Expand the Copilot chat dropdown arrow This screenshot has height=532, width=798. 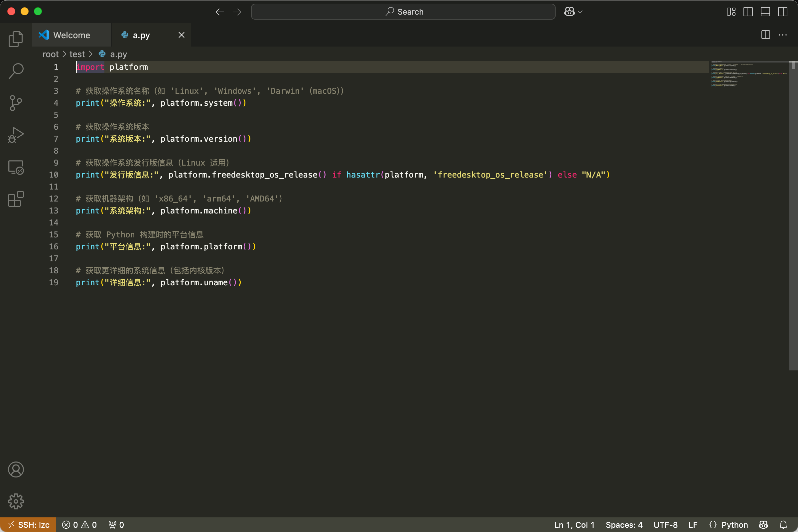[581, 12]
